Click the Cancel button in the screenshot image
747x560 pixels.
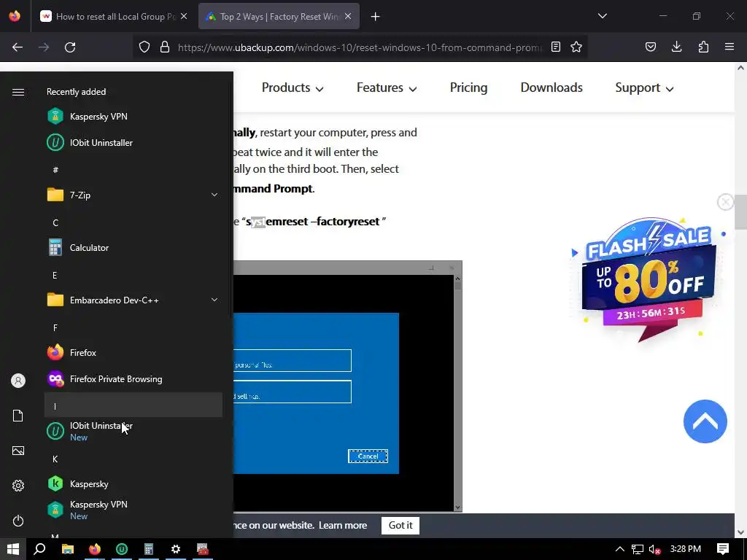[x=368, y=456]
